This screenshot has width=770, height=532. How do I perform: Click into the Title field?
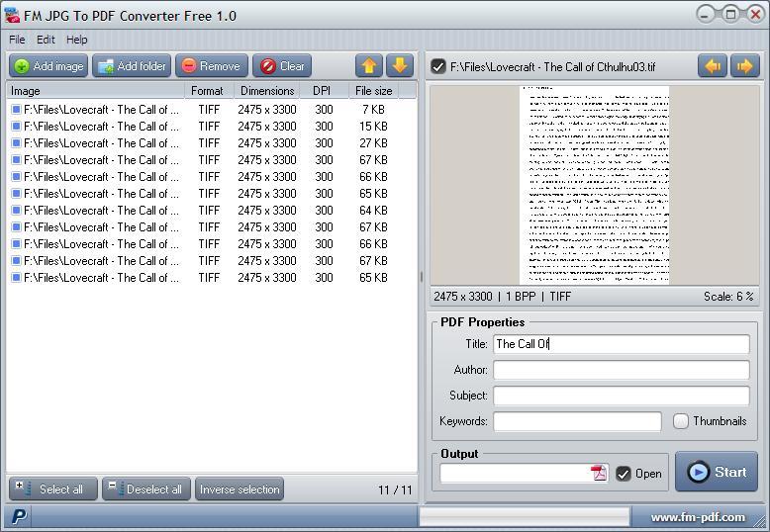pyautogui.click(x=622, y=343)
